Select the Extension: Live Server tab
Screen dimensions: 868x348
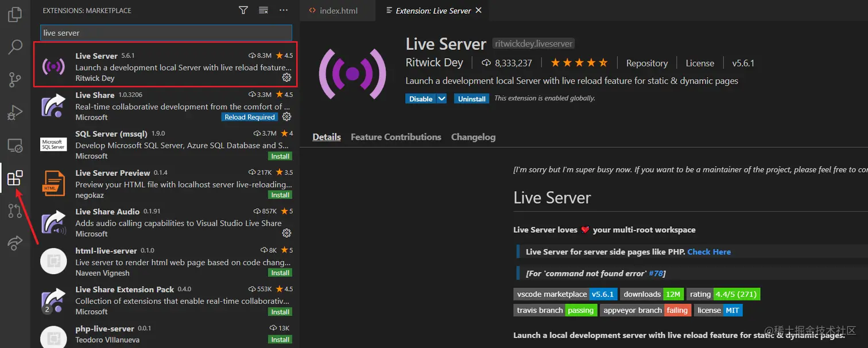coord(433,11)
